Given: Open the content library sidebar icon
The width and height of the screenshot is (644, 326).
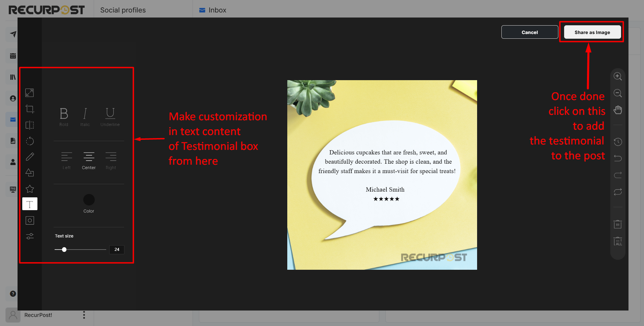Looking at the screenshot, I should click(x=13, y=77).
